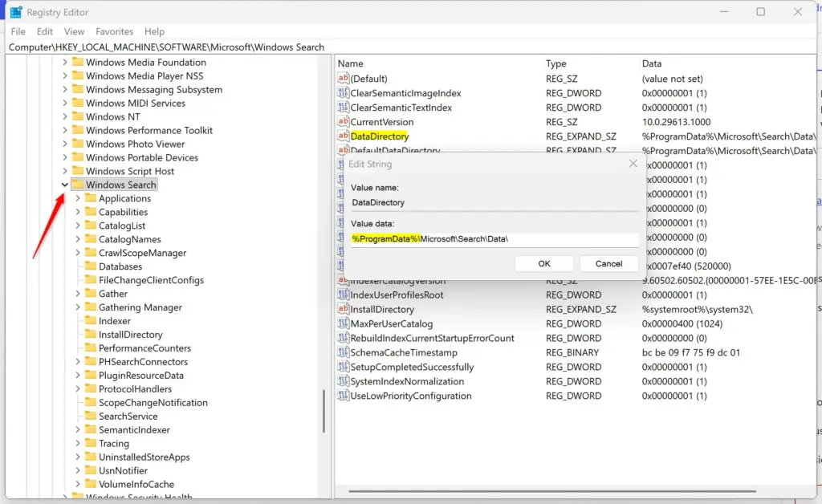The height and width of the screenshot is (504, 822).
Task: Click the SchemaCacheTimestamp binary value icon
Action: pos(344,352)
